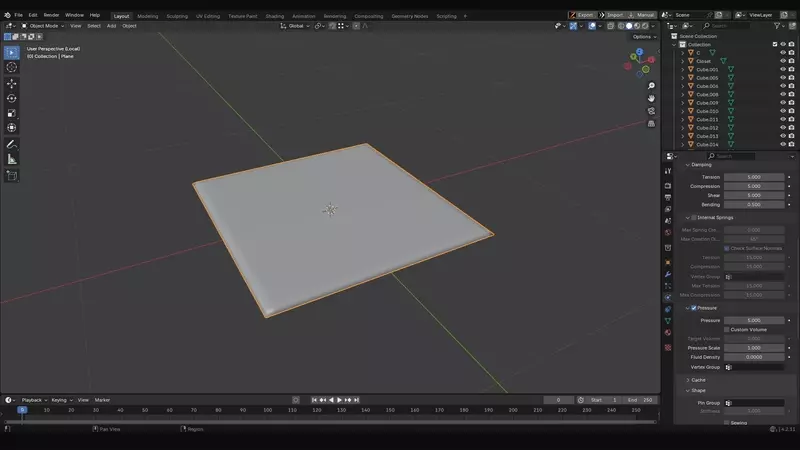Play the animation forward
This screenshot has width=800, height=450.
339,400
